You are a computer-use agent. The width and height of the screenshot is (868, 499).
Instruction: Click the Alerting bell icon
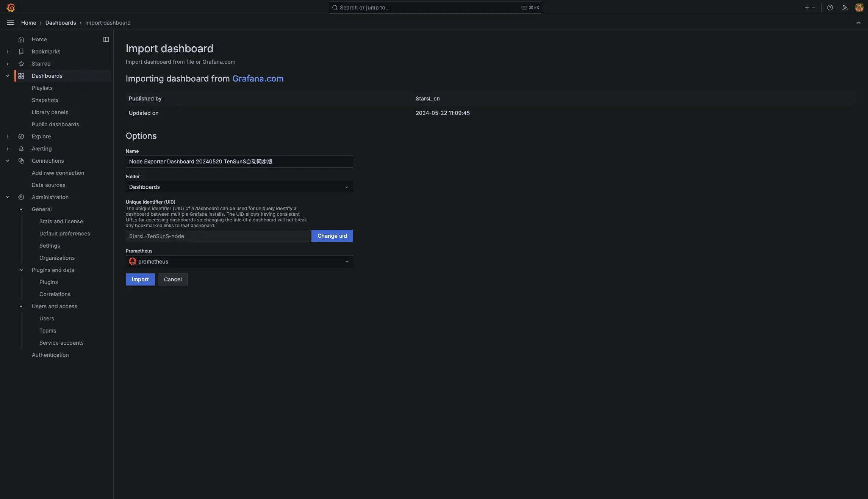[x=21, y=149]
